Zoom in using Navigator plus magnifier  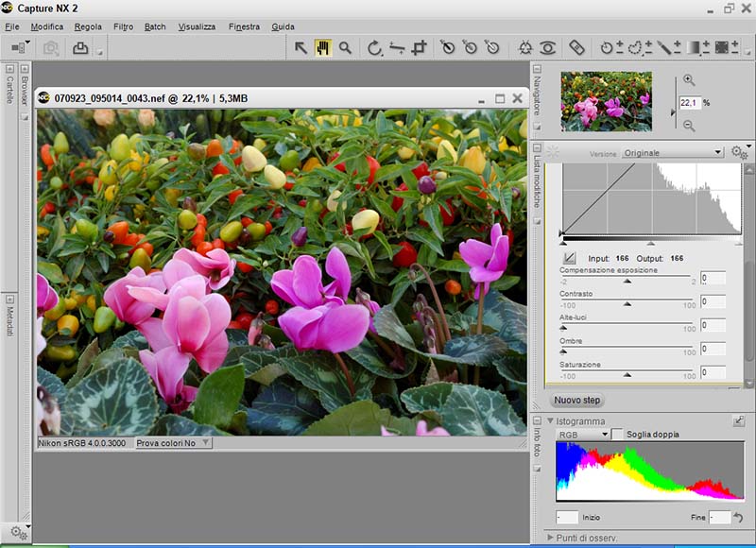click(x=689, y=80)
